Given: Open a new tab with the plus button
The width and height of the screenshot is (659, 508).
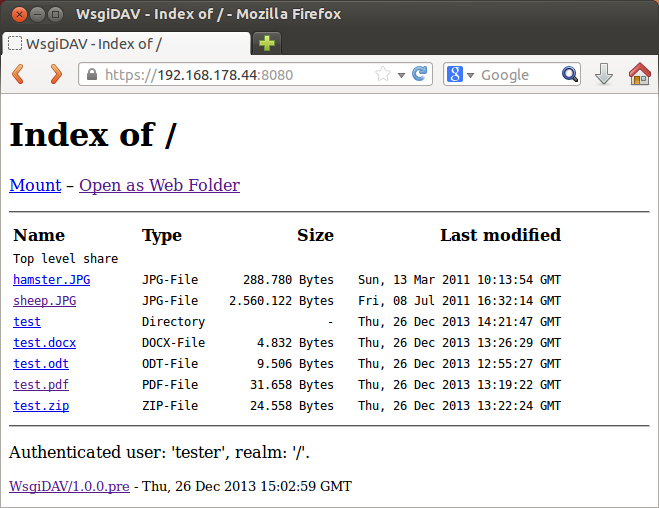Looking at the screenshot, I should point(267,43).
